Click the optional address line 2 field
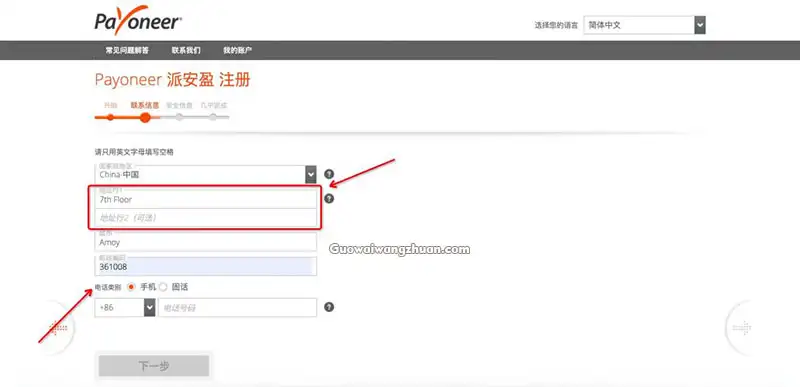The image size is (800, 387). (x=206, y=218)
